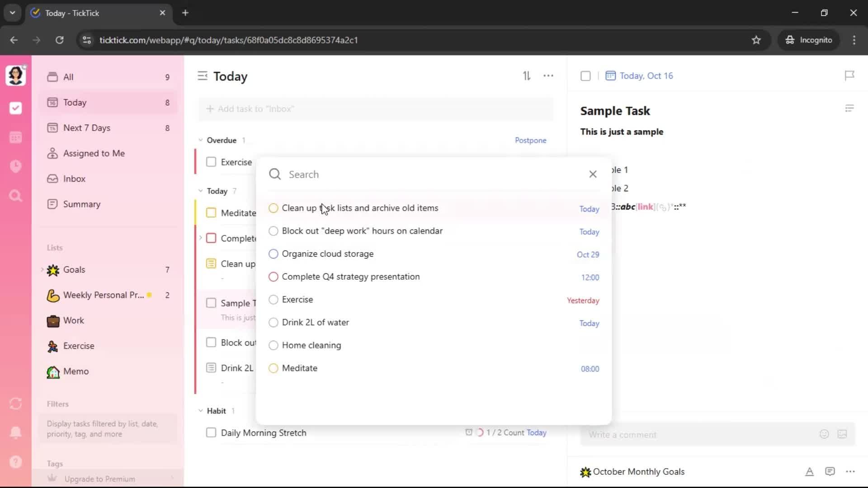Click the sort icon beside Today header
Image resolution: width=868 pixels, height=488 pixels.
[x=527, y=76]
